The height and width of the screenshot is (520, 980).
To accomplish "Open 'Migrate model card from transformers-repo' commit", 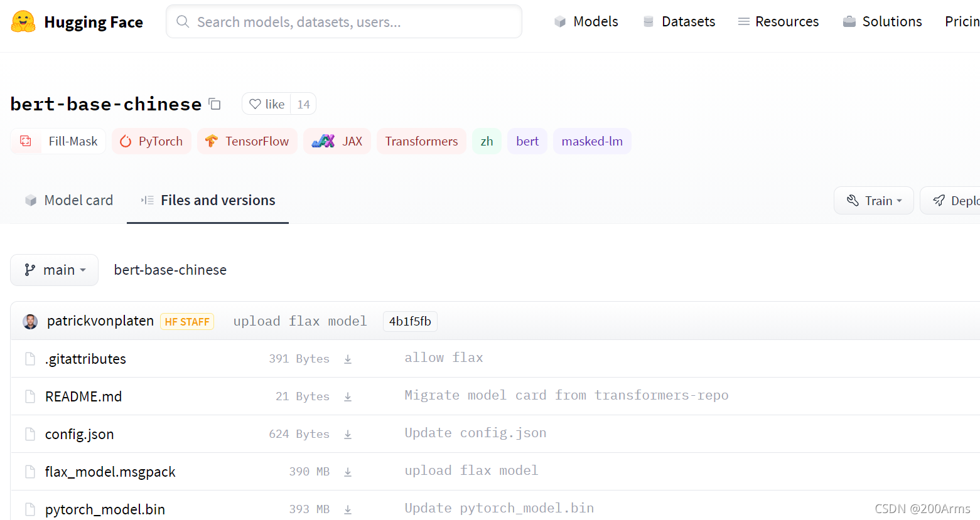I will pos(566,395).
